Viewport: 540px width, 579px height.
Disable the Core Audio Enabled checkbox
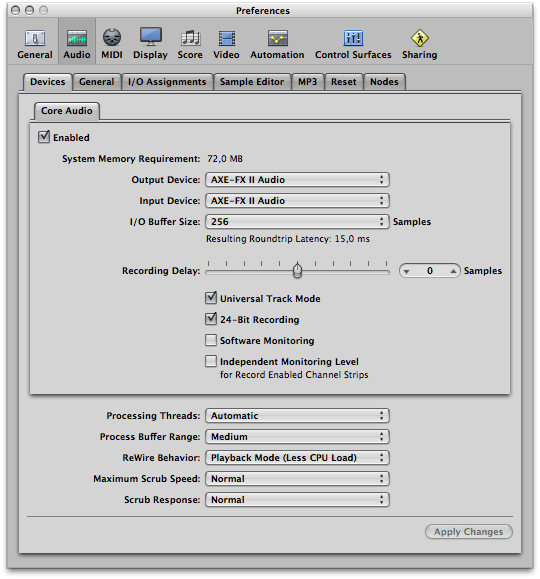pyautogui.click(x=44, y=137)
